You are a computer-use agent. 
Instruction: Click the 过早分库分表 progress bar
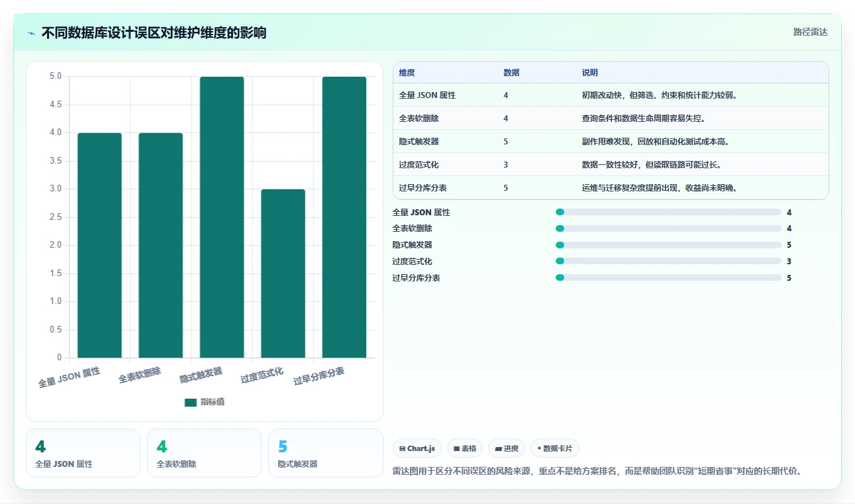tap(668, 277)
